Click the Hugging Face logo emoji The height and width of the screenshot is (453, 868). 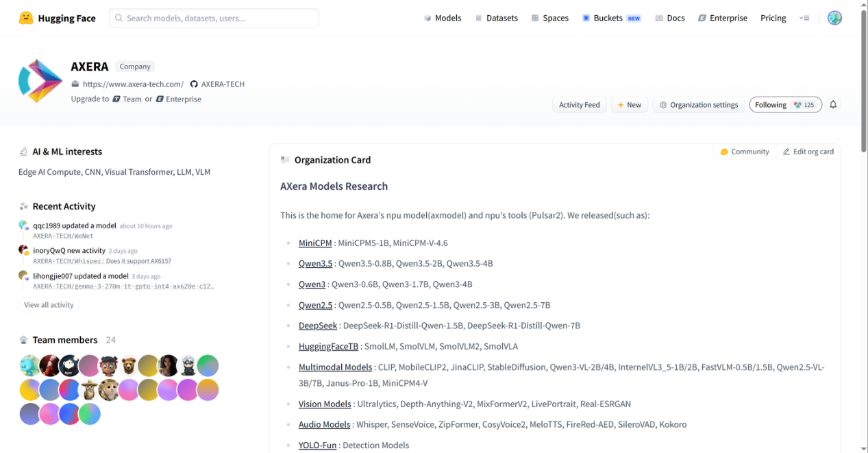[x=26, y=18]
